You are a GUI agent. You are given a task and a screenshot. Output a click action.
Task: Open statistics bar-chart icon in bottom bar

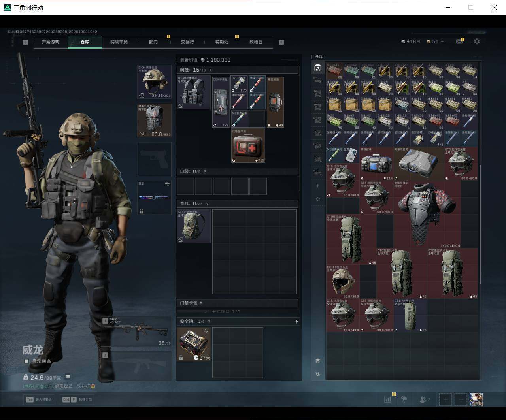click(387, 399)
